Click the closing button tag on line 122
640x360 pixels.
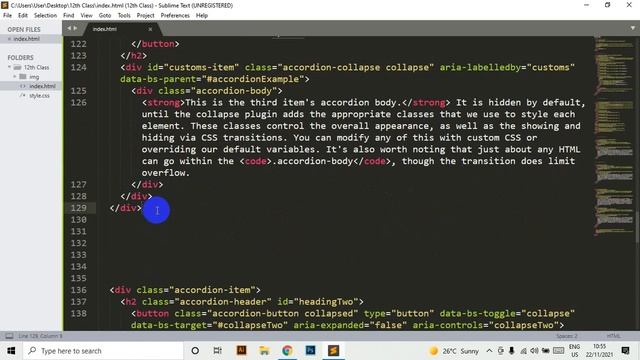(x=156, y=44)
